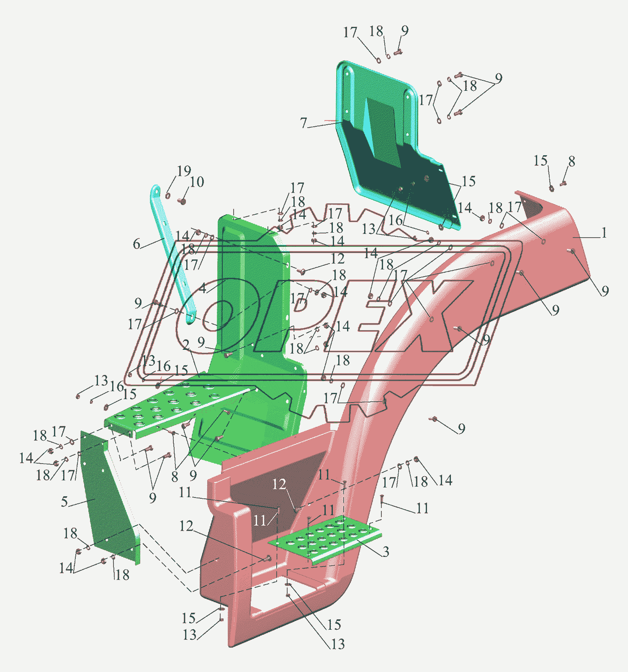
Task: Select the bolt indicated by label 10
Action: (183, 202)
